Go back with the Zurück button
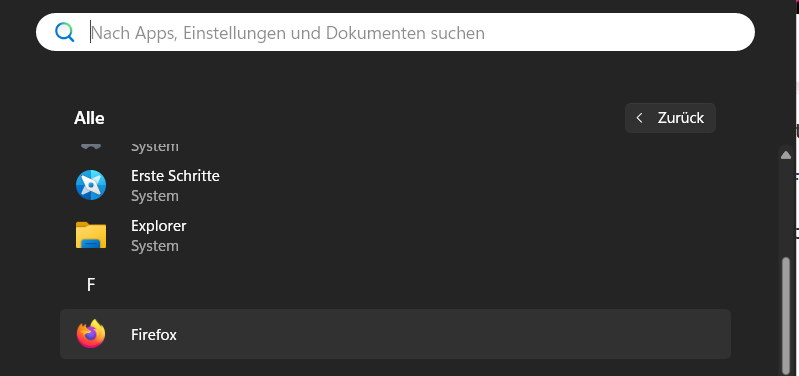 click(670, 118)
